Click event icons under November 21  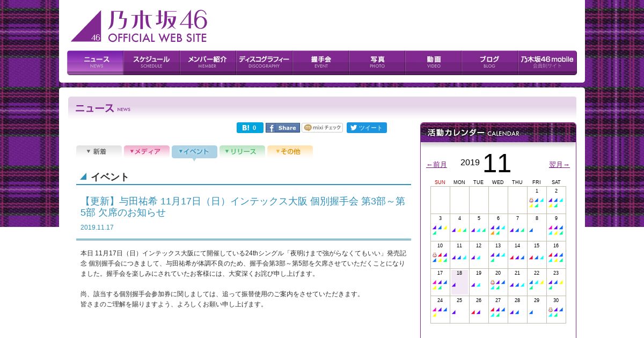[x=517, y=285]
